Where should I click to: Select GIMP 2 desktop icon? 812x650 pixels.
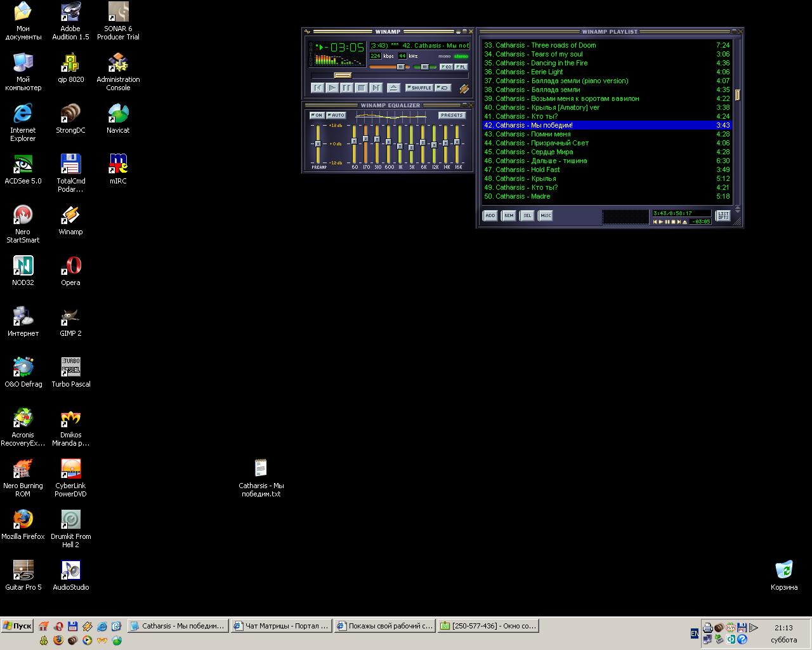pos(70,322)
